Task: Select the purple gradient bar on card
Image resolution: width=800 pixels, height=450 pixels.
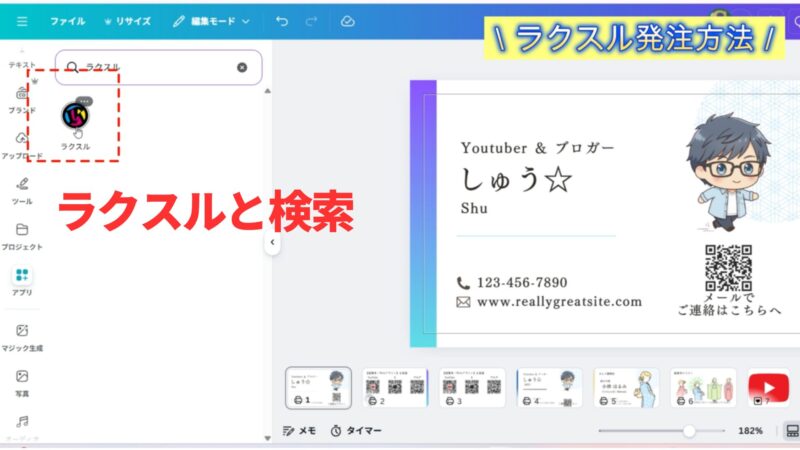Action: click(x=423, y=214)
